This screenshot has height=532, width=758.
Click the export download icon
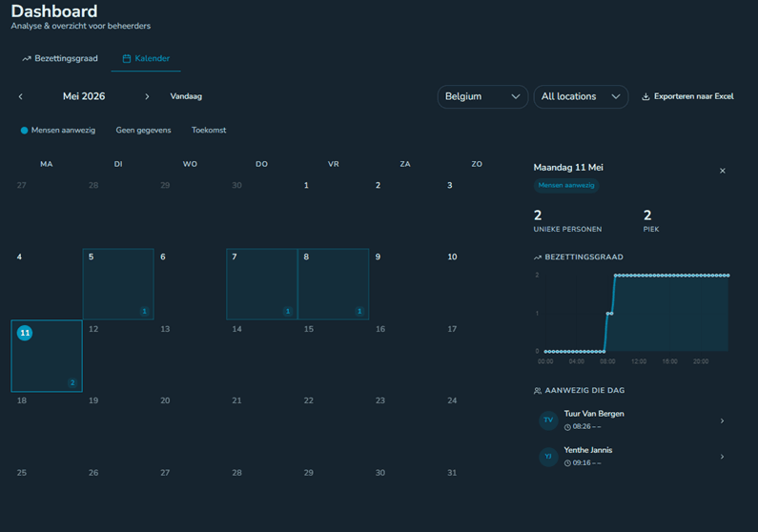(645, 96)
